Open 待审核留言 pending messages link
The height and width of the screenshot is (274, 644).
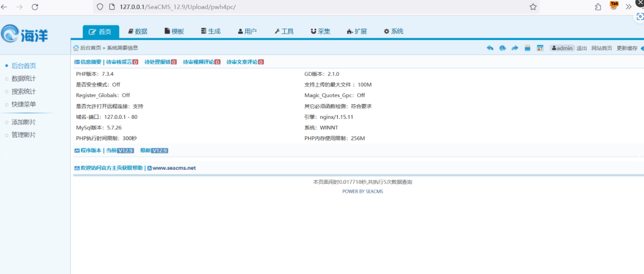tap(122, 62)
